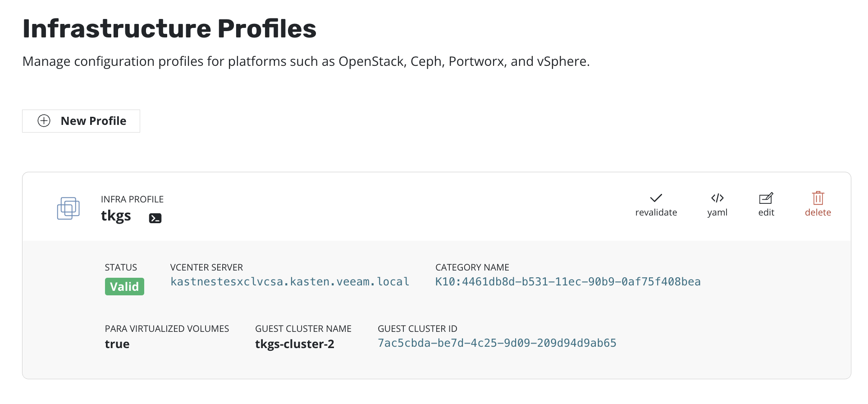Click the Infrastructure Profiles page heading
The image size is (868, 404).
tap(169, 28)
